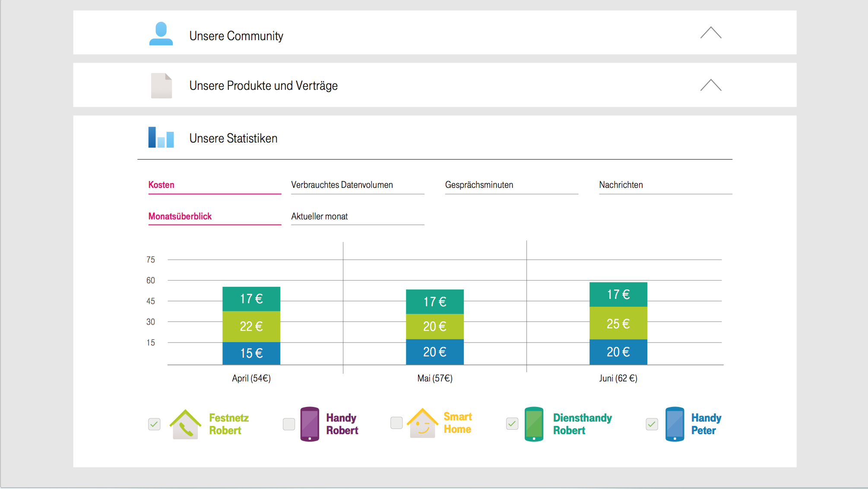Click the Produkte und Verträge document icon
868x489 pixels.
(161, 86)
